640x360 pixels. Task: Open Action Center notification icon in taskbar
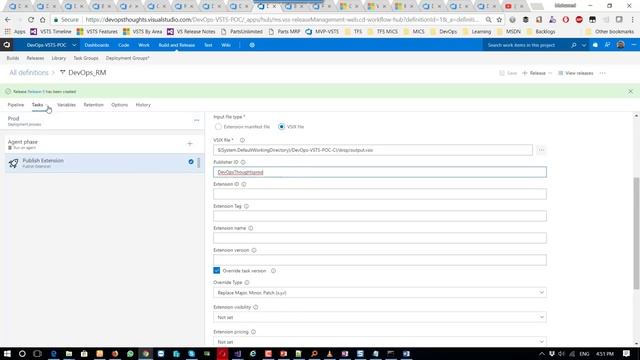626,354
